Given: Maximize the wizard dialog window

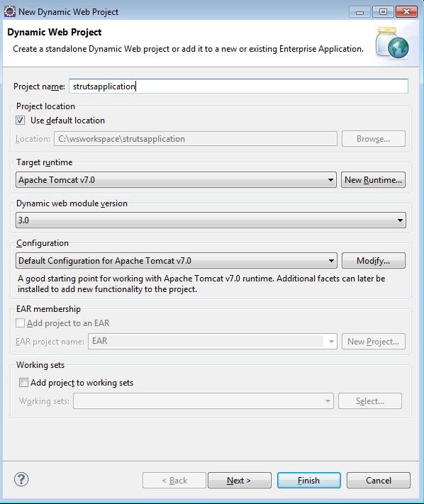Looking at the screenshot, I should pyautogui.click(x=383, y=12).
